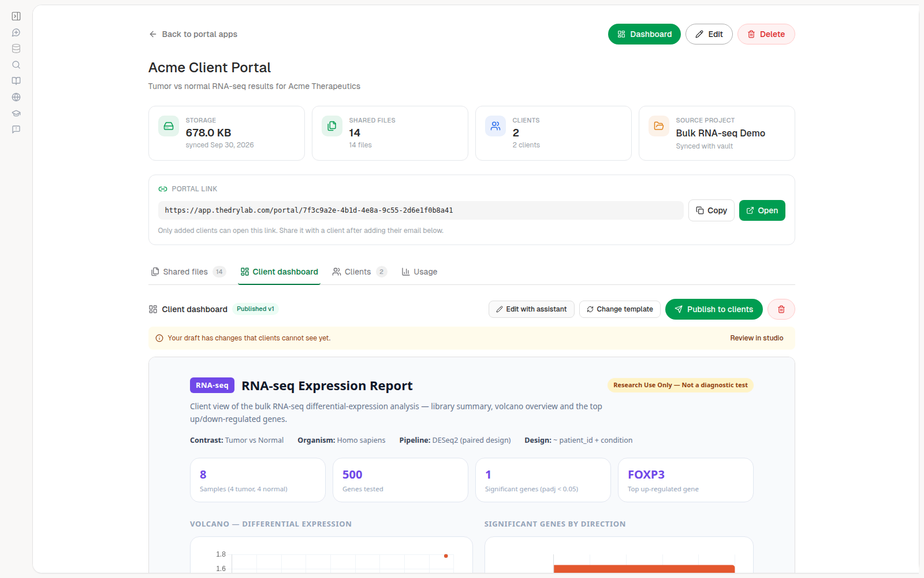Click the 500 Genes tested card
This screenshot has width=924, height=578.
(x=400, y=480)
